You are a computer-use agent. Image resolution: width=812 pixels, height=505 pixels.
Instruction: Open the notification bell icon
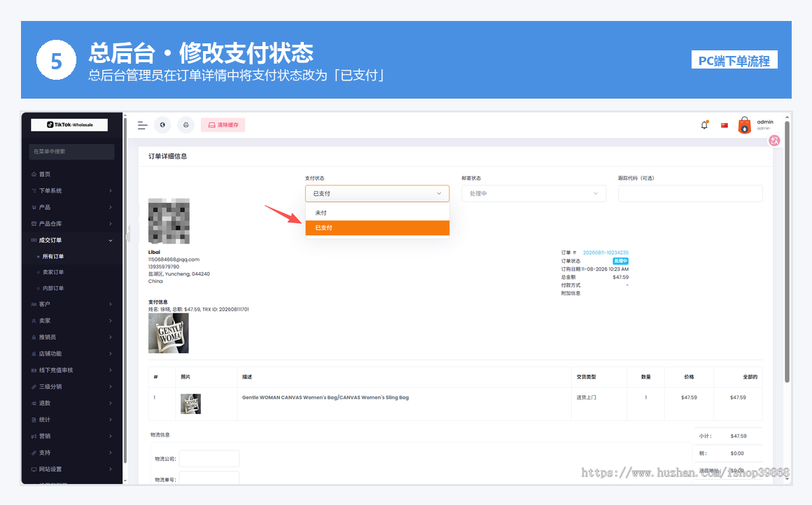coord(704,125)
